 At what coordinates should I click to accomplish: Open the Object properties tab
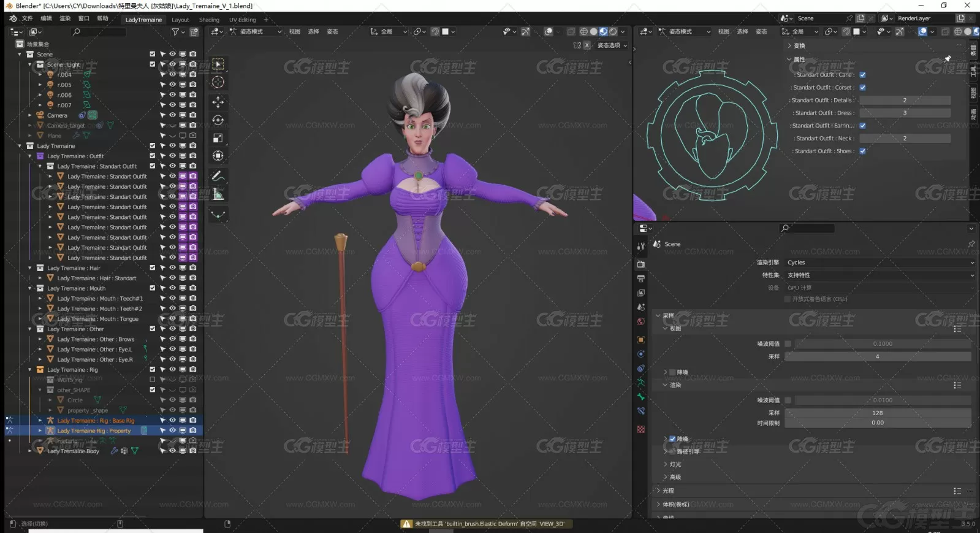(x=641, y=339)
